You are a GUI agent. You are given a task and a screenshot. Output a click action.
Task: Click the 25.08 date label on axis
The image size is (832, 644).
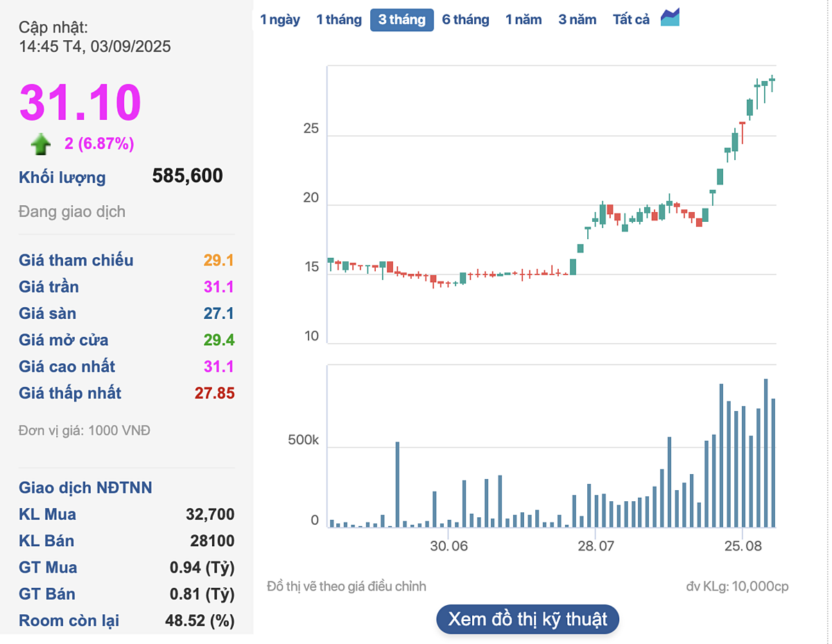(742, 546)
